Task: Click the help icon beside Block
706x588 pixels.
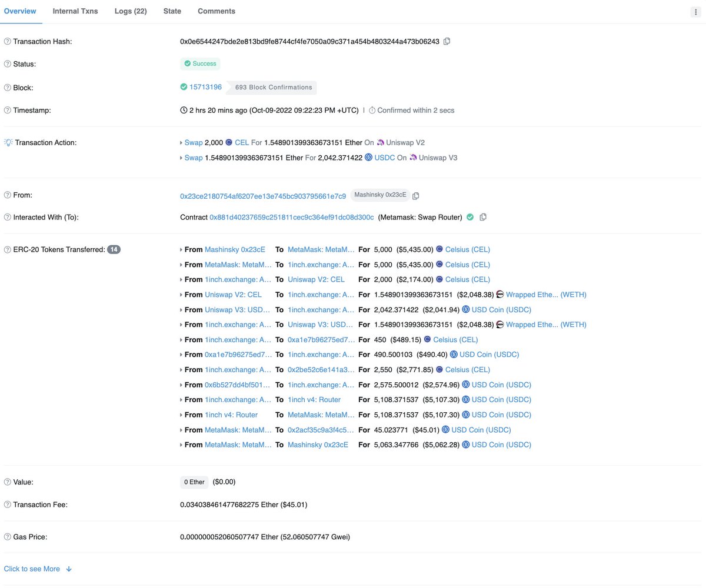Action: [8, 87]
